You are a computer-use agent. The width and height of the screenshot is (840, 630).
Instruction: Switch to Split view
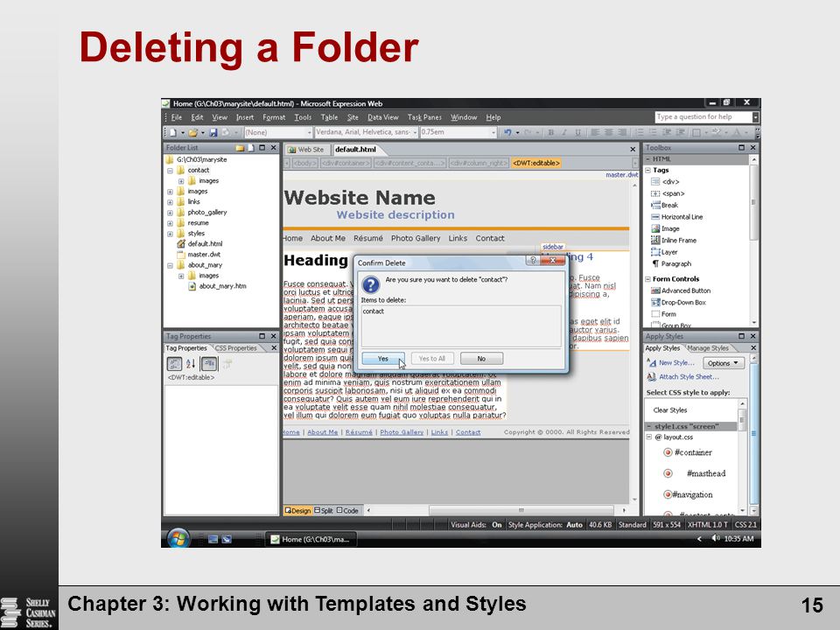(x=324, y=510)
